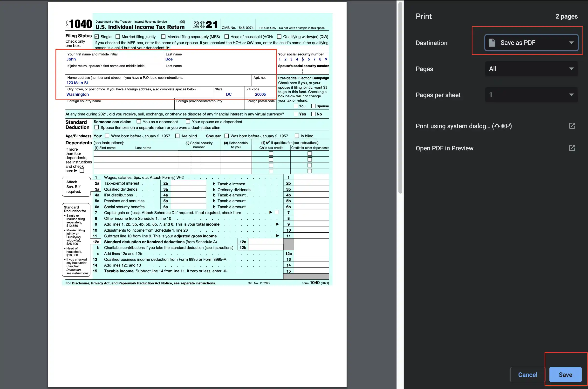The height and width of the screenshot is (389, 588).
Task: Check Married filing jointly box
Action: point(118,37)
